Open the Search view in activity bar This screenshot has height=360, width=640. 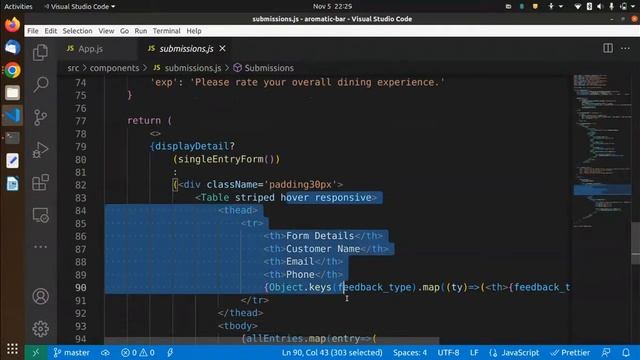click(x=40, y=84)
